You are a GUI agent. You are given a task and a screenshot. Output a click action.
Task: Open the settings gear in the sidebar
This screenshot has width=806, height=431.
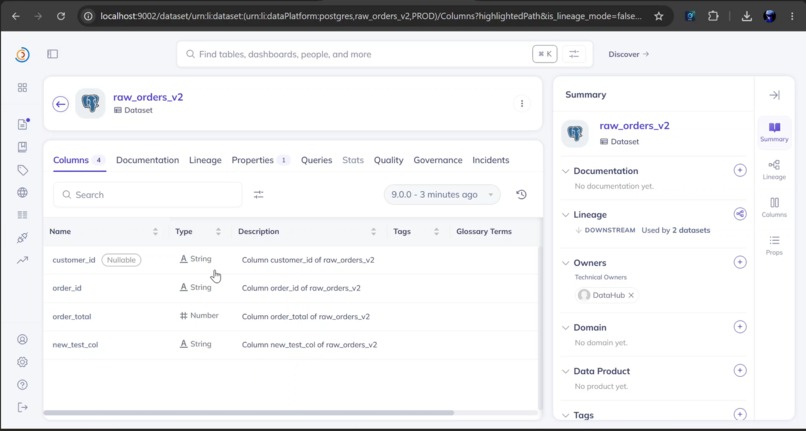22,362
